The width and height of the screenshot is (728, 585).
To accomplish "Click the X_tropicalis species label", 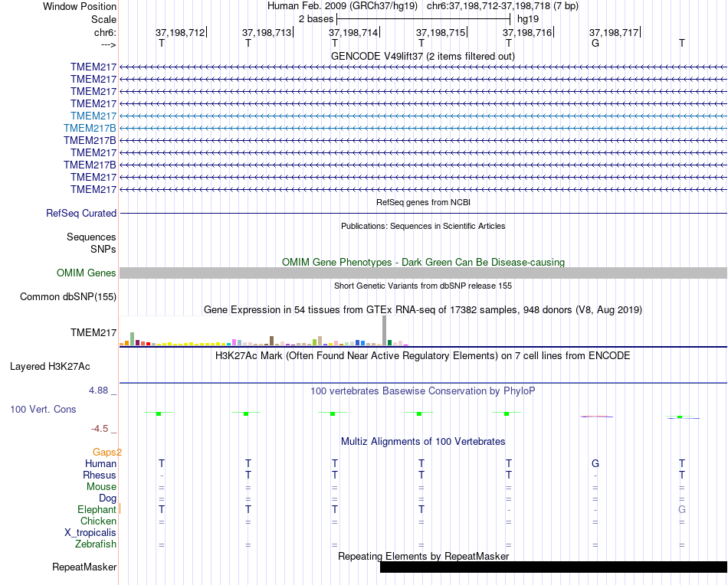I will pyautogui.click(x=90, y=533).
